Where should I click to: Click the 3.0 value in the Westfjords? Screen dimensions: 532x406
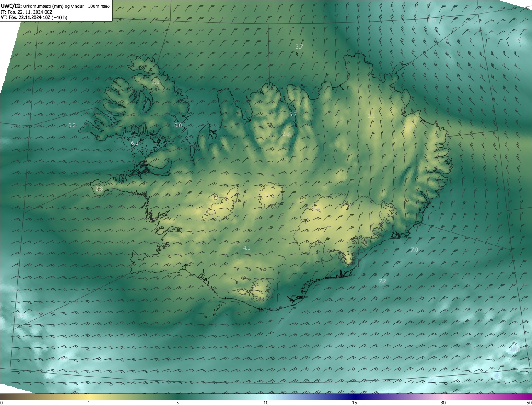(x=155, y=83)
